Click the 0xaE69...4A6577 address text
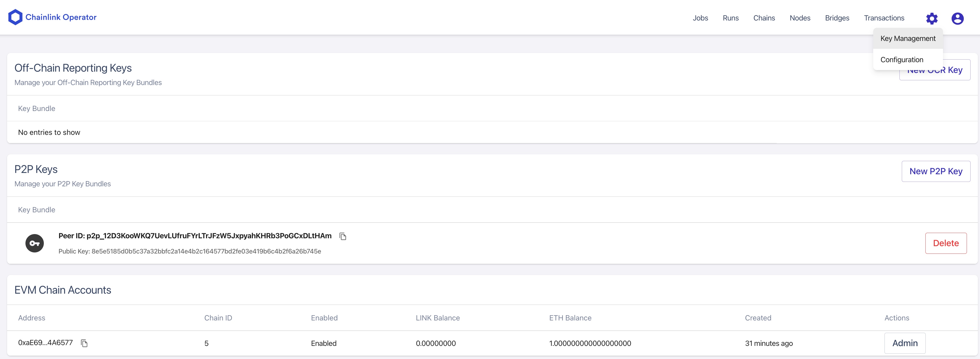 click(x=45, y=343)
